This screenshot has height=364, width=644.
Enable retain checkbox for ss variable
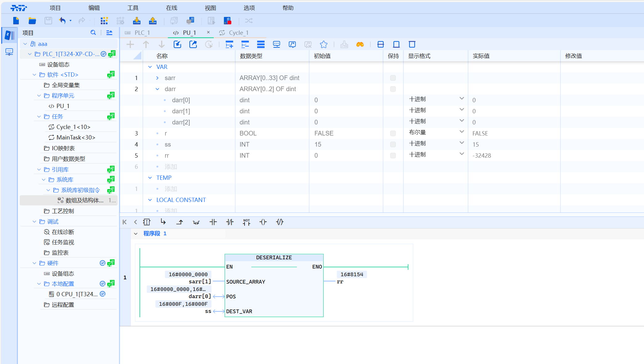[x=393, y=144]
